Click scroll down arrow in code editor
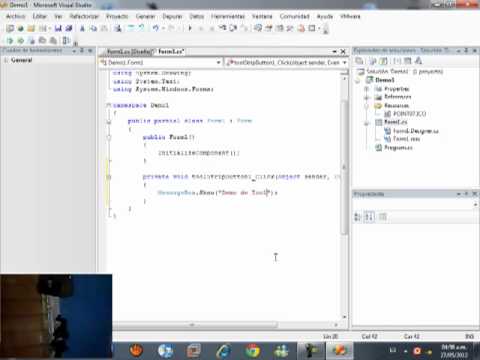The width and height of the screenshot is (480, 360). [x=344, y=316]
